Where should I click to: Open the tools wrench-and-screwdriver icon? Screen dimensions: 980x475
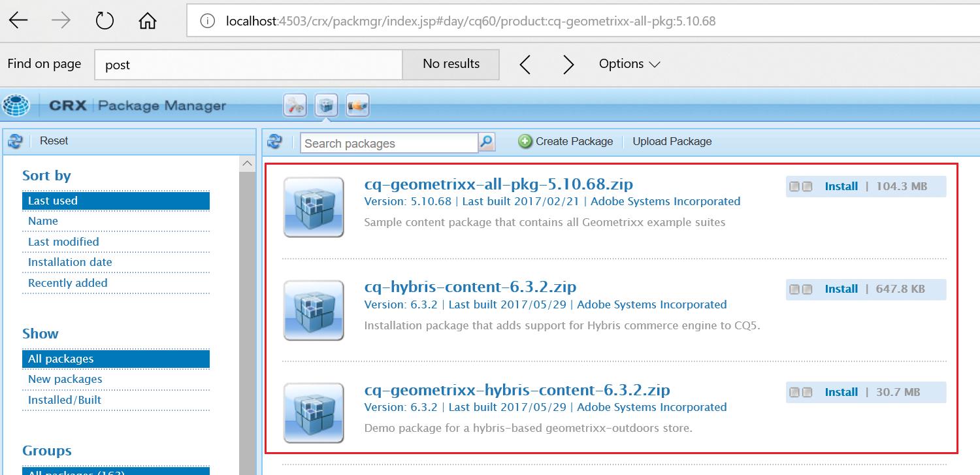point(295,105)
